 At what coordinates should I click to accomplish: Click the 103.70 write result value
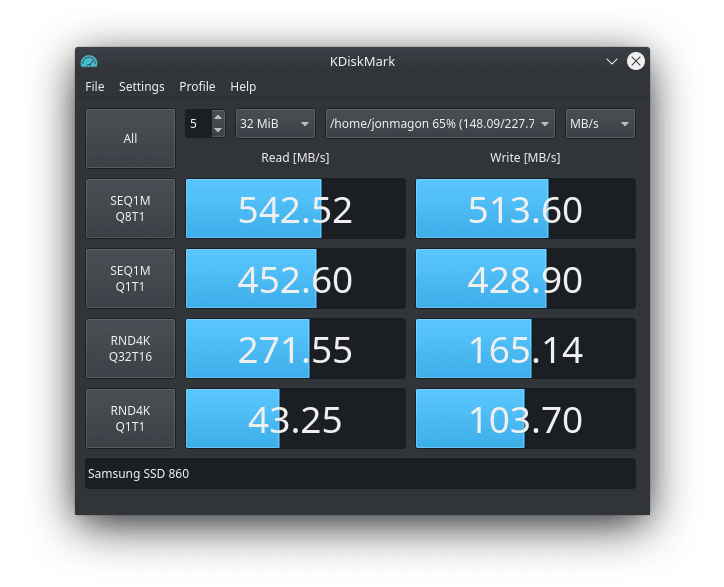(525, 418)
